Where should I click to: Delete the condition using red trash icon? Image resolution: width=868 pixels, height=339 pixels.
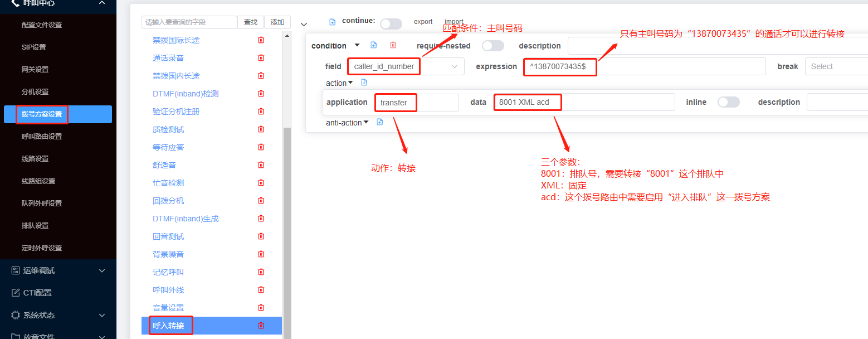point(393,45)
